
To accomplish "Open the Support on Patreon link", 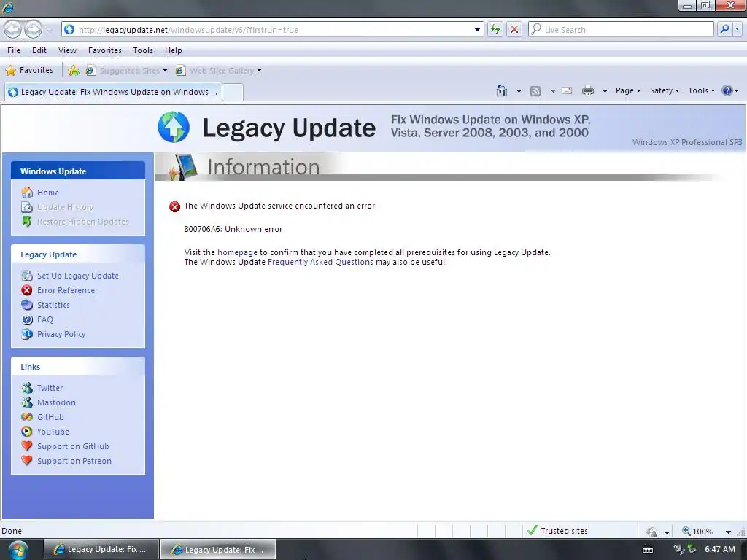I will [x=74, y=461].
